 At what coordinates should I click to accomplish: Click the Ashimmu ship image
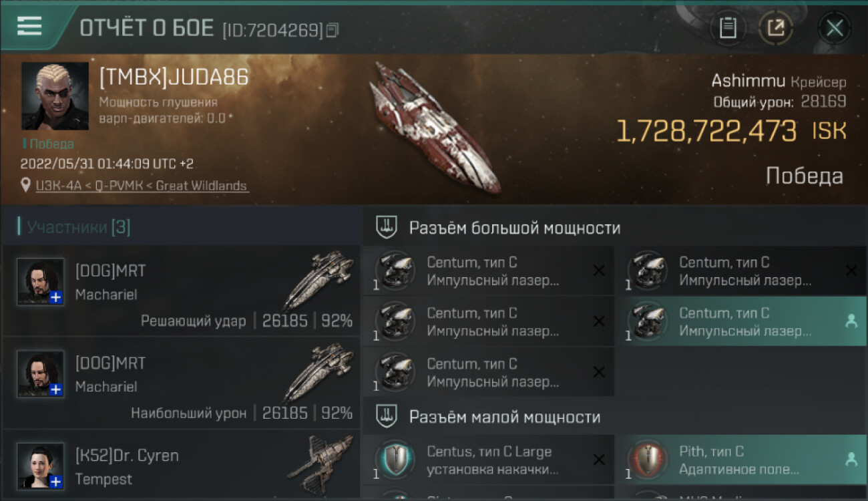pos(434,128)
